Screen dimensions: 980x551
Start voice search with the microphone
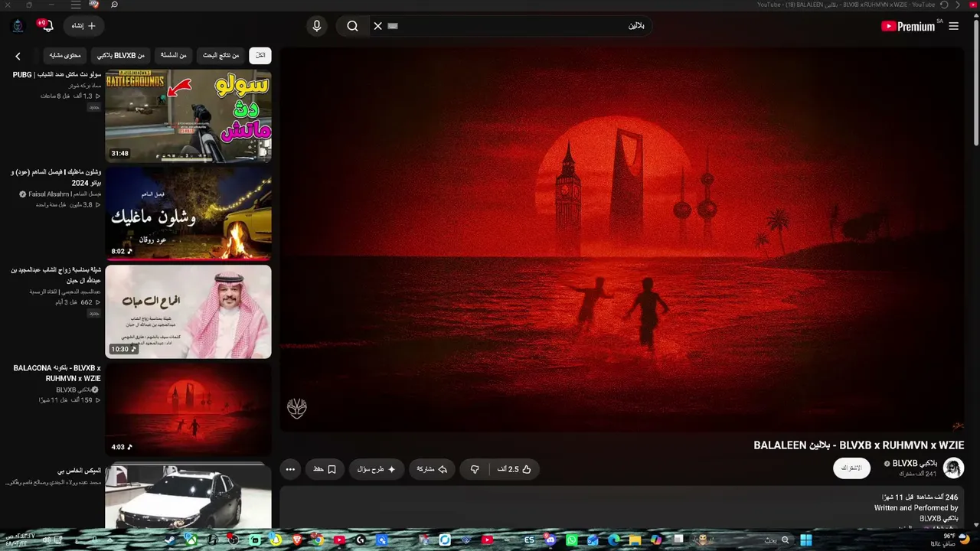(317, 26)
